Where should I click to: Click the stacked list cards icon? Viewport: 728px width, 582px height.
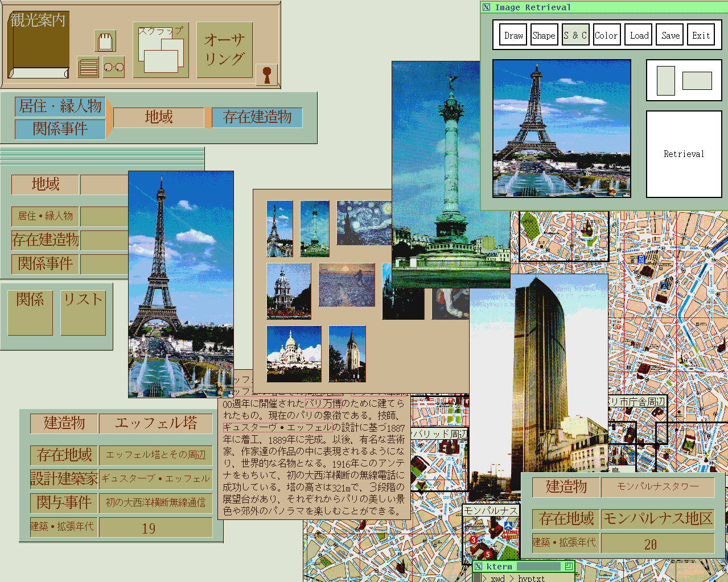tap(88, 67)
